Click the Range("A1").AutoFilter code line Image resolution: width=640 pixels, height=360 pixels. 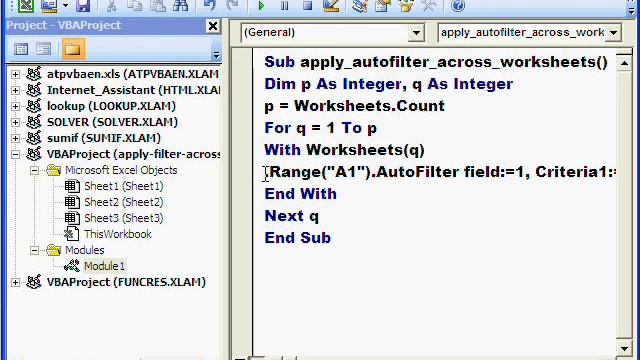(x=440, y=172)
